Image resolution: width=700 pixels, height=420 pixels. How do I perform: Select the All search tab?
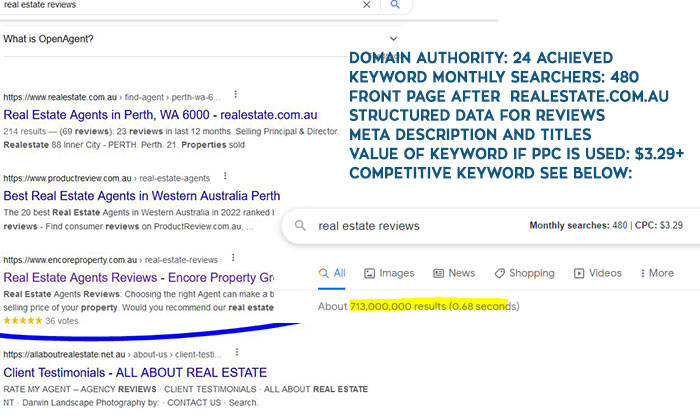tap(332, 273)
